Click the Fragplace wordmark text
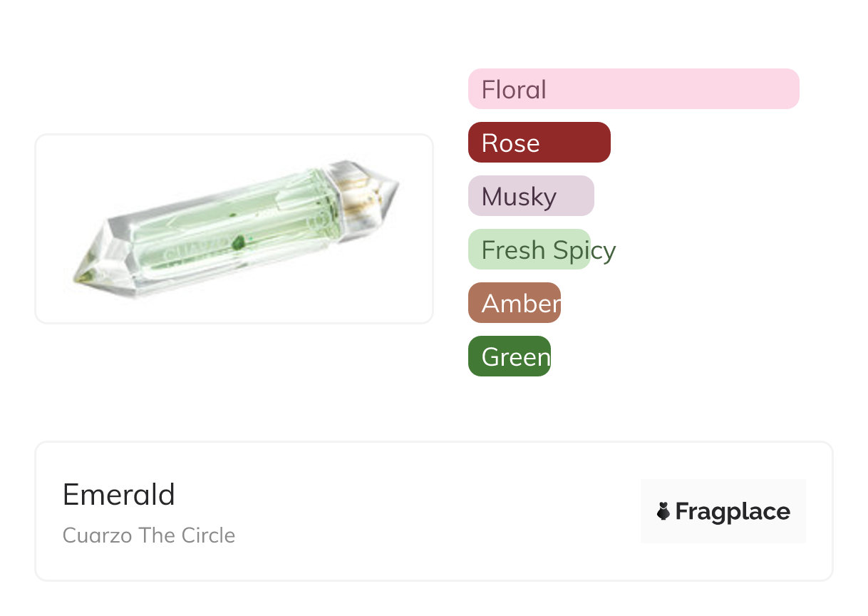 coord(733,512)
